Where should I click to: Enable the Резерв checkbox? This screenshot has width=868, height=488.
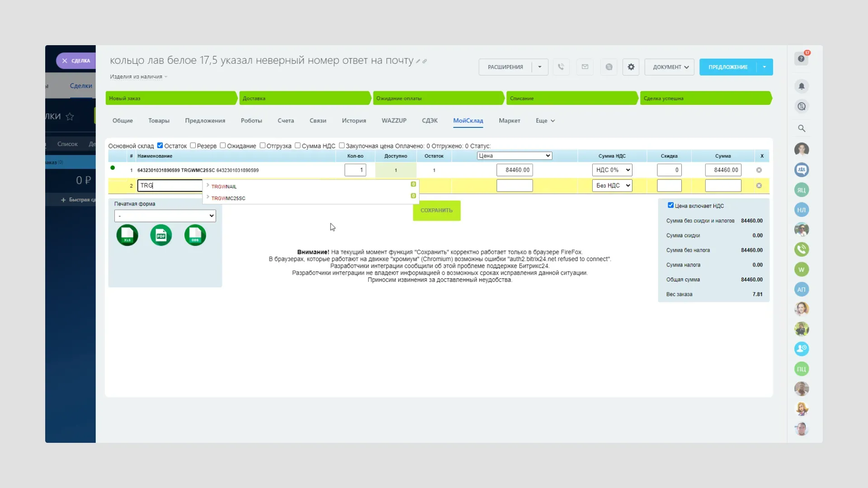tap(193, 145)
